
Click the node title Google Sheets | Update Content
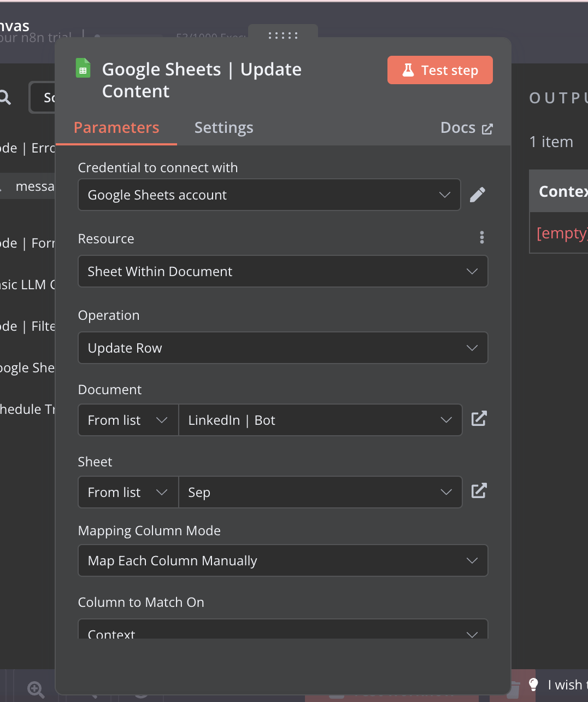click(x=202, y=80)
